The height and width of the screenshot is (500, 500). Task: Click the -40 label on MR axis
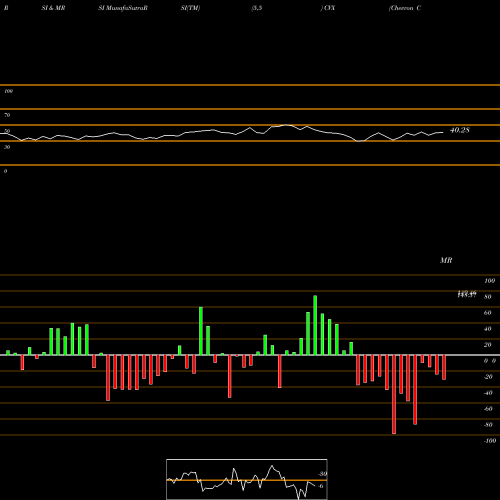pos(488,393)
